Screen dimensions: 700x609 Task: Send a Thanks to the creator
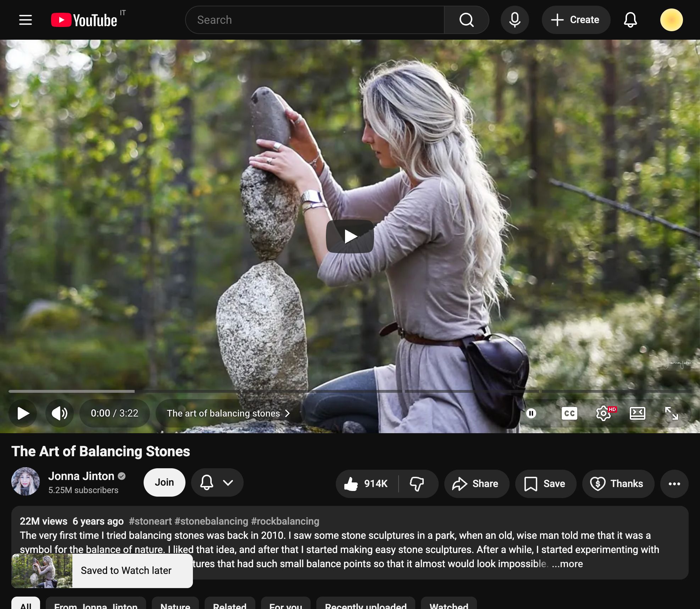[618, 484]
